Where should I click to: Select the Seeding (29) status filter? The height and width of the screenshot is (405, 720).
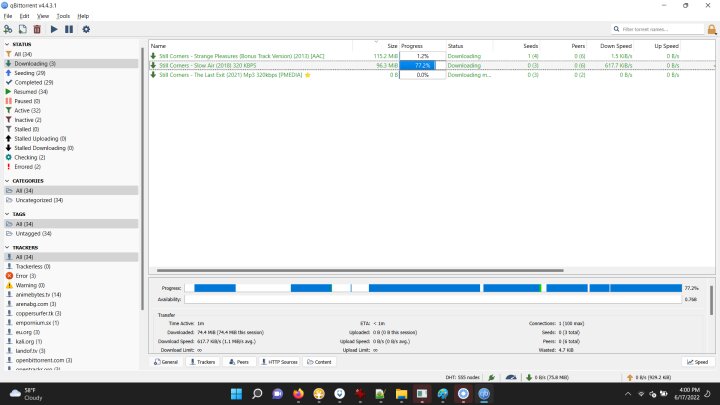click(71, 73)
